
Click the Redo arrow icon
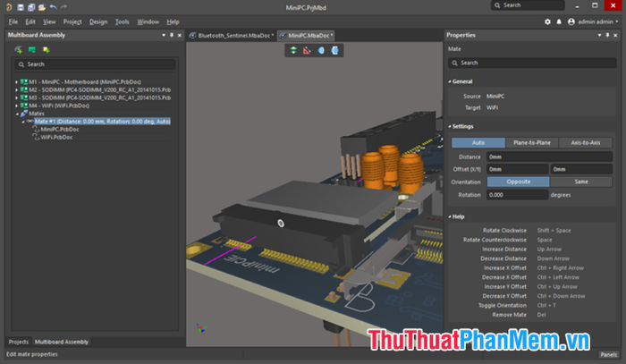(x=63, y=7)
